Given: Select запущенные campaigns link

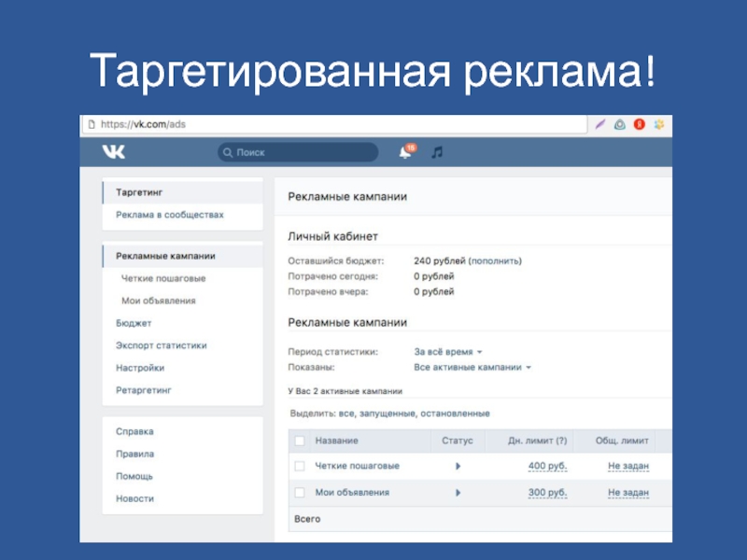Looking at the screenshot, I should pos(387,413).
